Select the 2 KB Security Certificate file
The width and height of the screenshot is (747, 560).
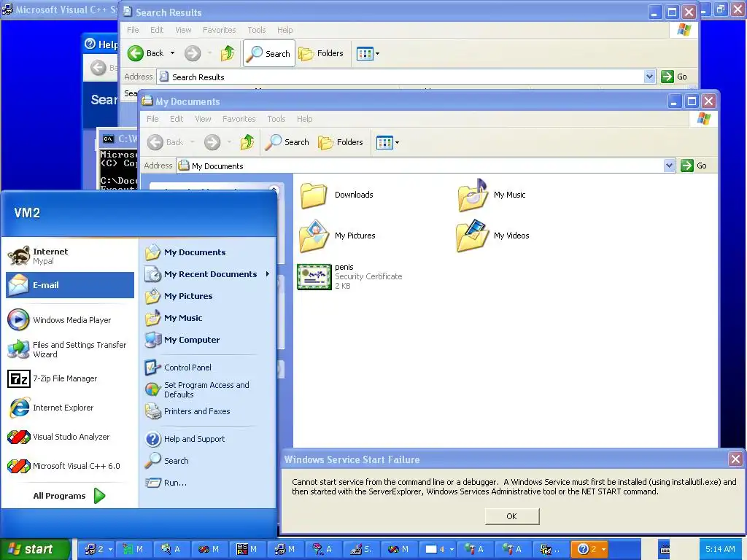click(x=349, y=276)
